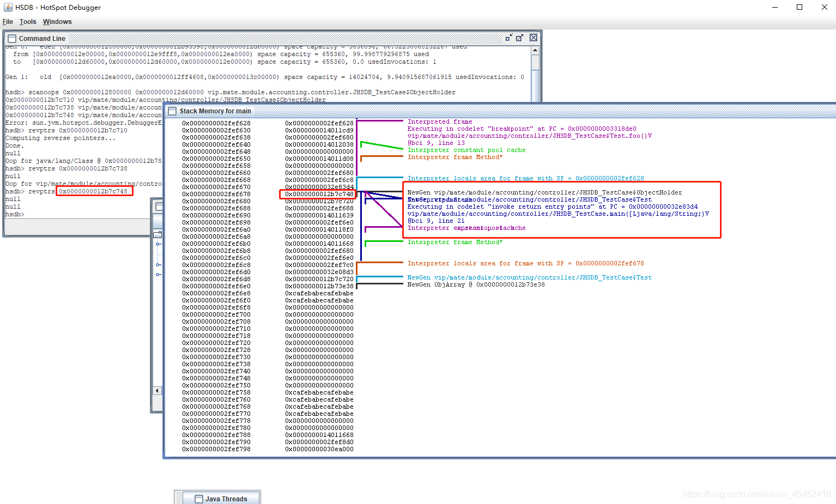Click the Java Threads window icon
The height and width of the screenshot is (504, 836).
click(x=199, y=499)
